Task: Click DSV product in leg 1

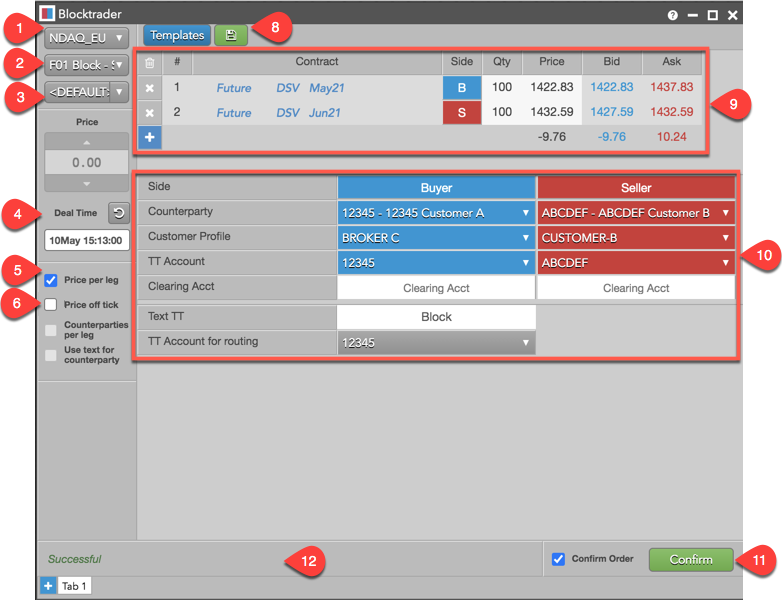Action: (x=288, y=88)
